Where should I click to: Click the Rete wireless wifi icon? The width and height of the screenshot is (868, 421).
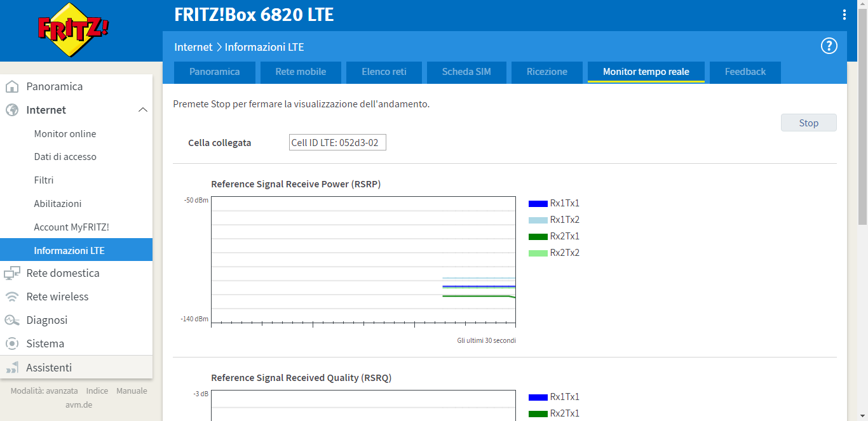[x=12, y=297]
